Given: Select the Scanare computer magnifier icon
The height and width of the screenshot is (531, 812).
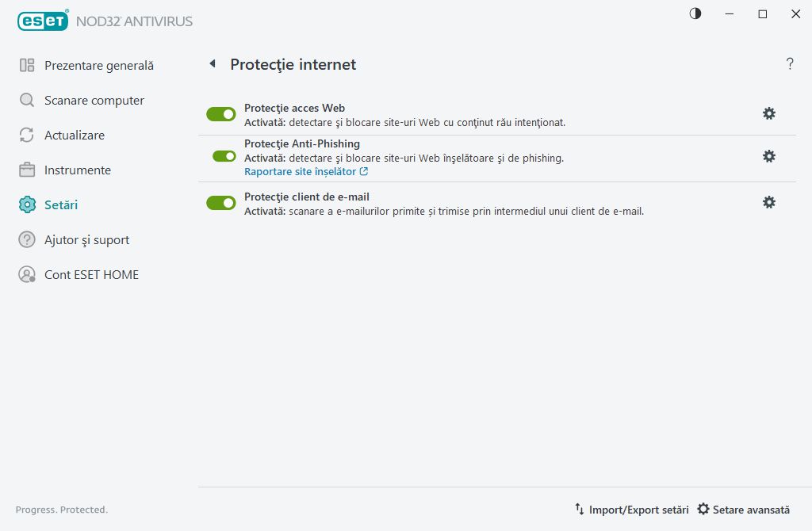Looking at the screenshot, I should pyautogui.click(x=25, y=100).
